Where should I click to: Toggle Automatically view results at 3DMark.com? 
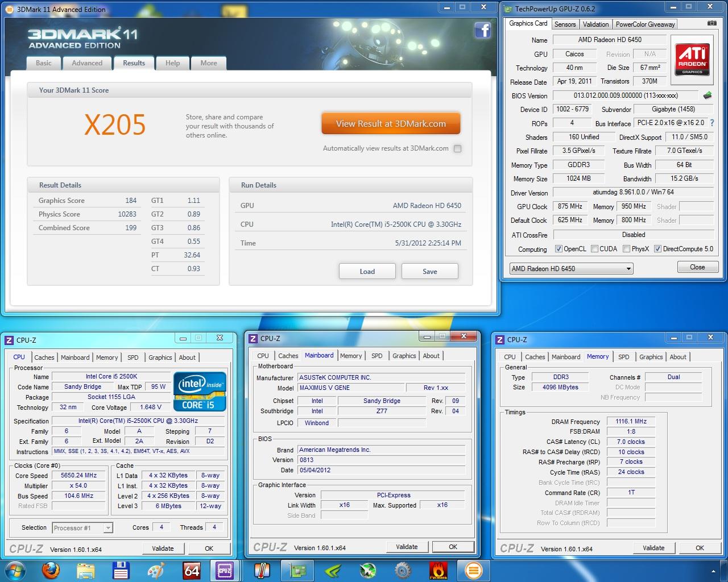(x=457, y=148)
